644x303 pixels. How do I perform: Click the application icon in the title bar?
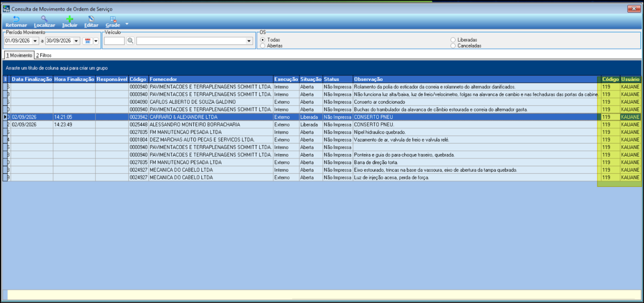coord(6,8)
